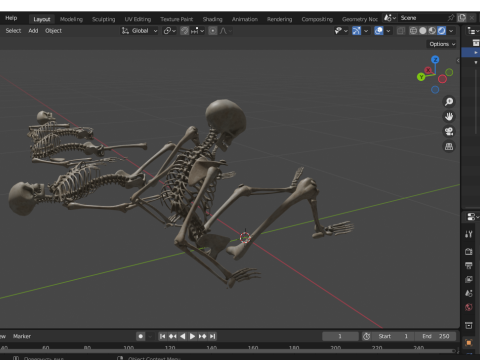Open the snapping options dropdown
The height and width of the screenshot is (360, 480).
pos(198,31)
